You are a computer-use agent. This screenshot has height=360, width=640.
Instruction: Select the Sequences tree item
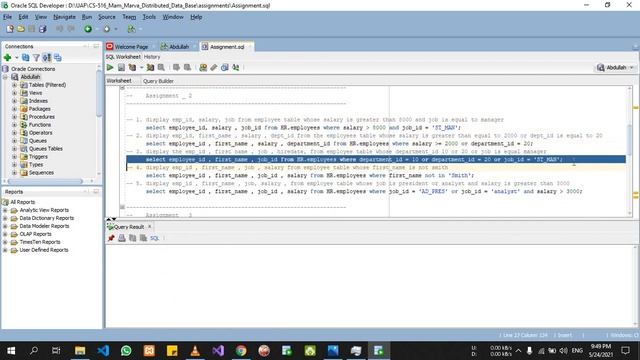pyautogui.click(x=41, y=173)
